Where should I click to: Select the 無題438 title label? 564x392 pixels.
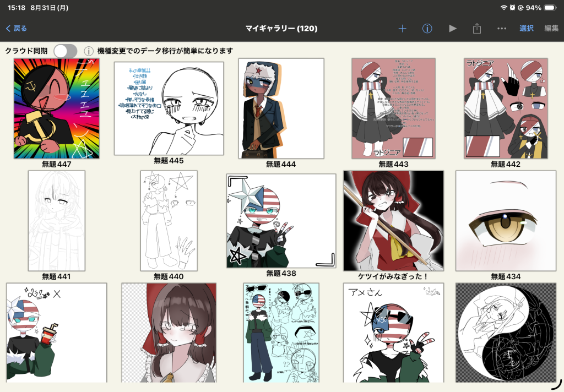tap(281, 274)
